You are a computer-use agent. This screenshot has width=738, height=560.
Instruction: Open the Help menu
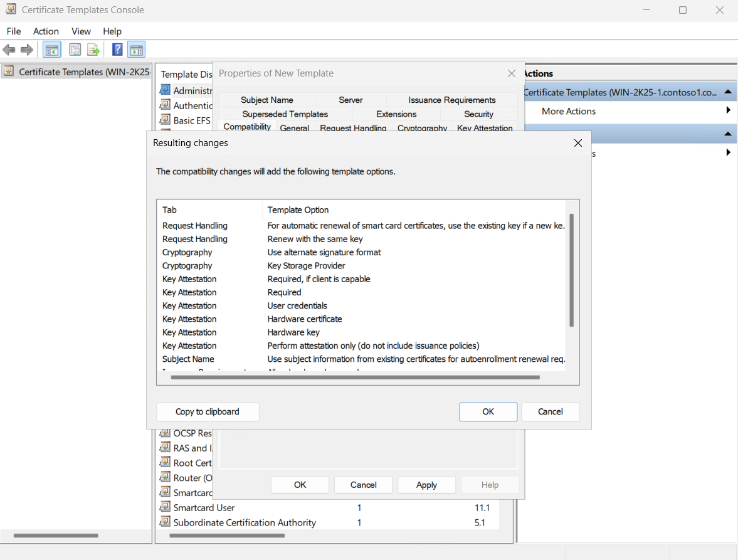tap(112, 31)
